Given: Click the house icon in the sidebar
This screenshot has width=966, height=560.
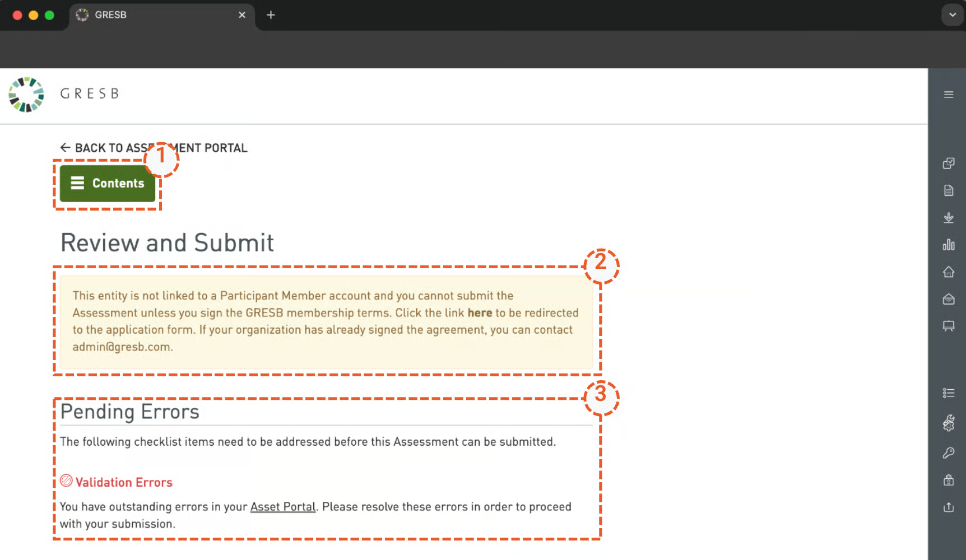Looking at the screenshot, I should coord(948,272).
